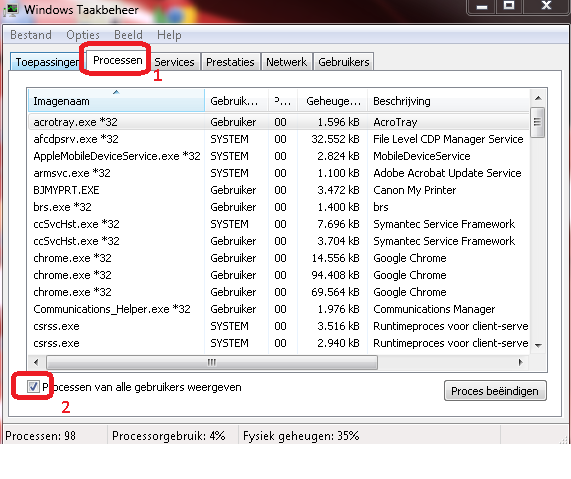Click 'Adobe Acrobat Update Service' description

point(447,173)
